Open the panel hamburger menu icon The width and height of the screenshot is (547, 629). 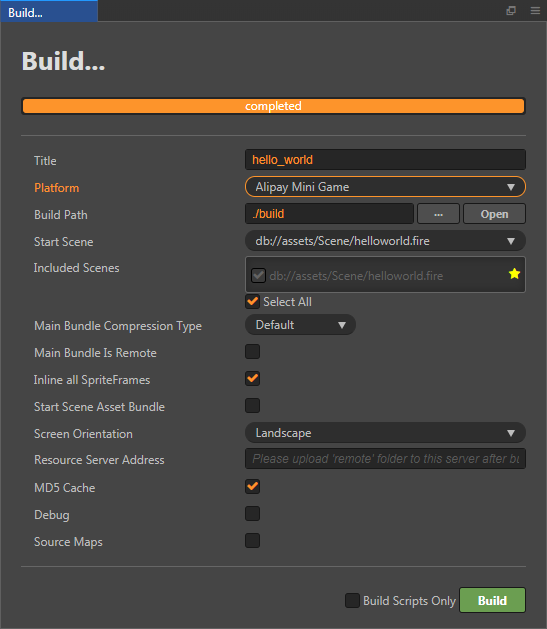(535, 10)
